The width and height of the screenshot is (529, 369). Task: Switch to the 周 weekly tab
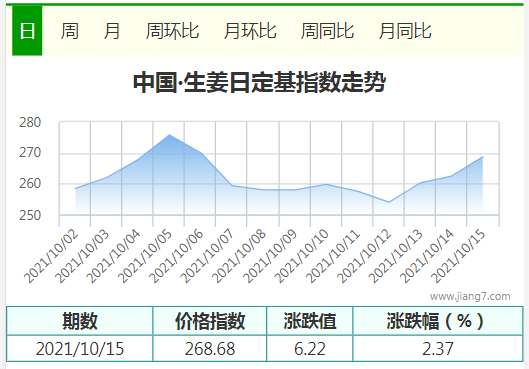[x=69, y=31]
